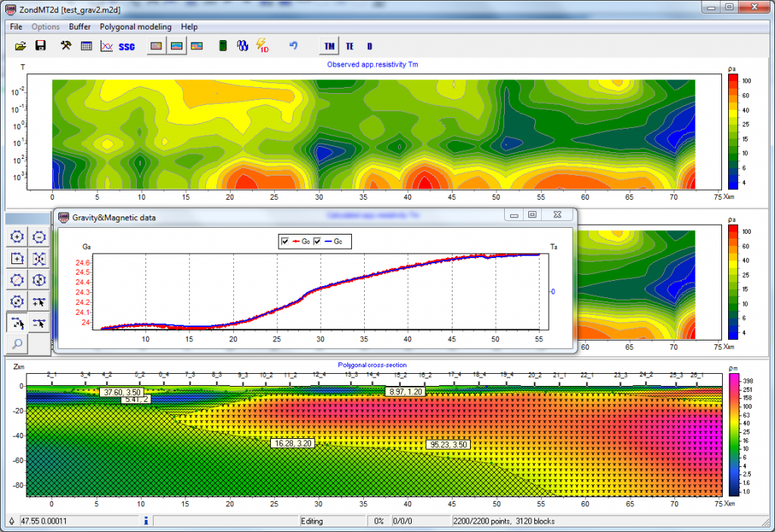
Task: Click polygon label 16.28, 3.20
Action: point(292,443)
